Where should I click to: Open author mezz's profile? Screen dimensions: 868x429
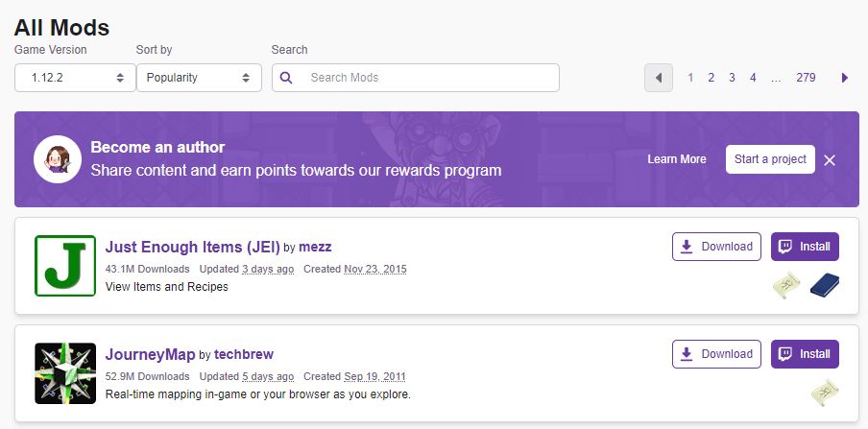(x=315, y=247)
